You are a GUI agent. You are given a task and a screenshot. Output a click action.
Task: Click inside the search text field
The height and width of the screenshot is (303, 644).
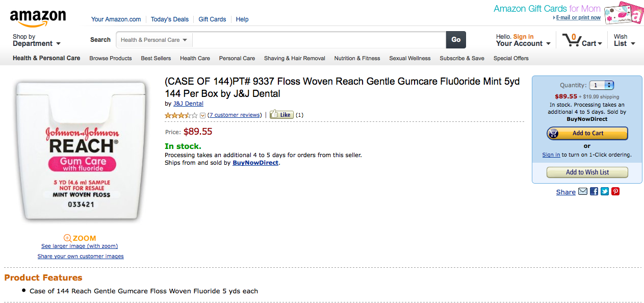coord(319,40)
